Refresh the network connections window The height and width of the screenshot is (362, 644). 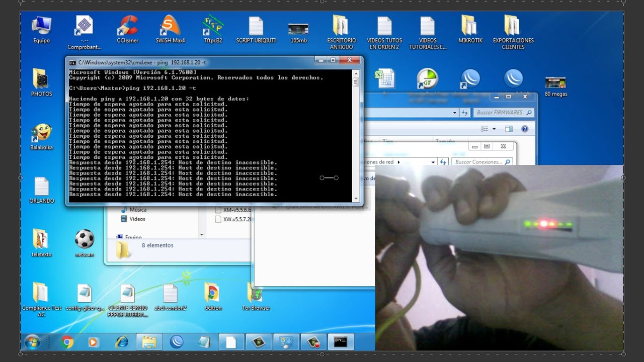point(443,162)
